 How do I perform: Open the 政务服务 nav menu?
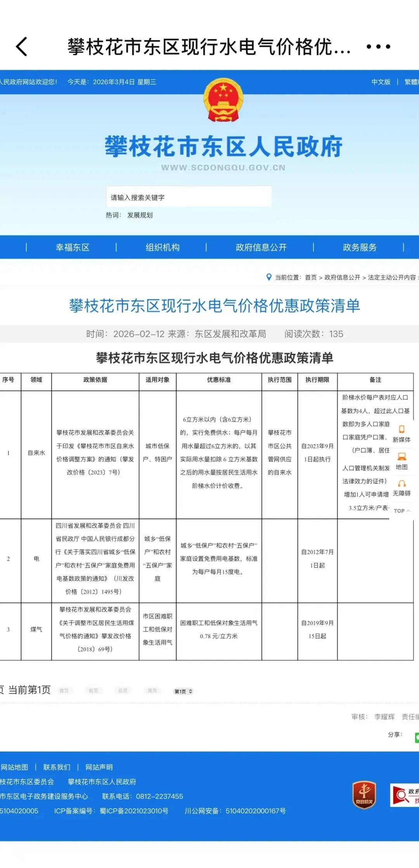[x=360, y=247]
